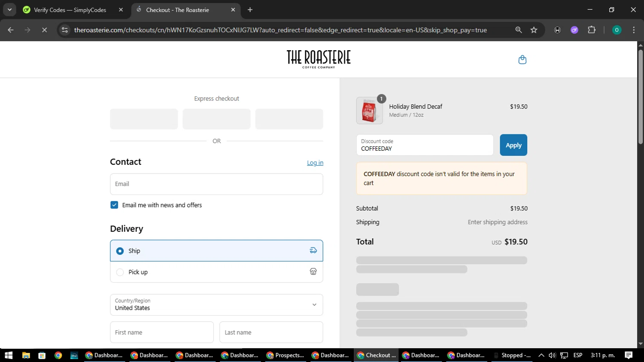
Task: Click the Email input field
Action: tap(216, 184)
